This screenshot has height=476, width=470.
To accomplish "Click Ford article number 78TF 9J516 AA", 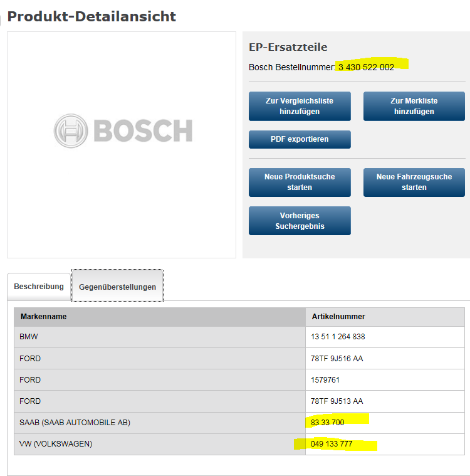I will pyautogui.click(x=337, y=359).
